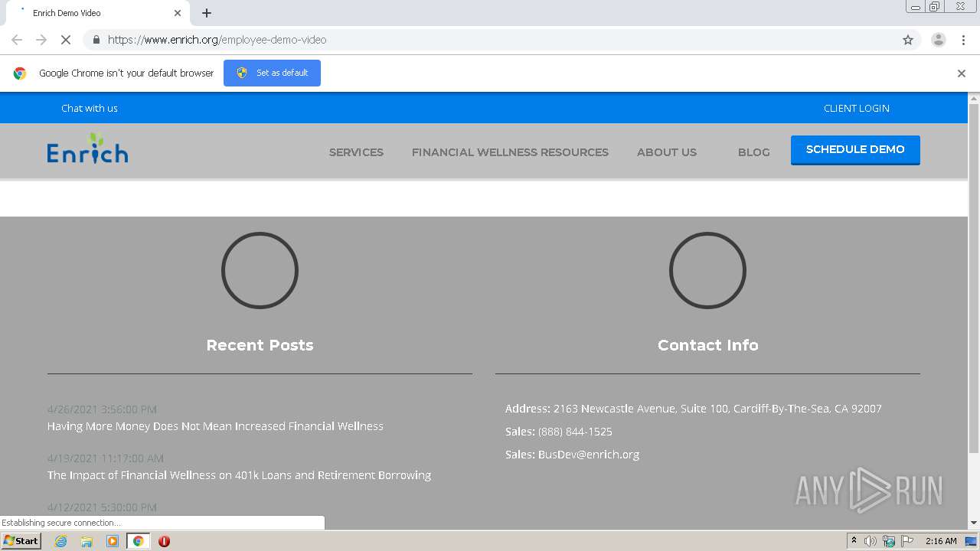Click the taskbar clock 2:16 AM

click(941, 541)
